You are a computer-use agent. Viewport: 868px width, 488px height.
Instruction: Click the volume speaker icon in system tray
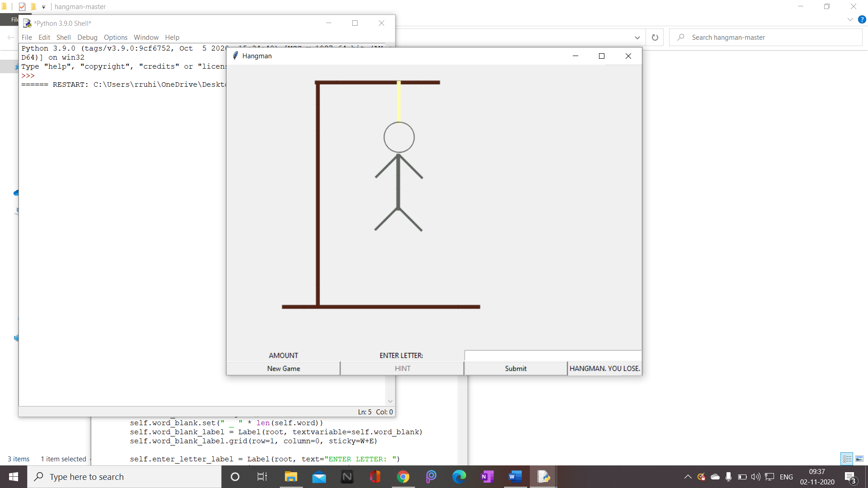pos(755,477)
